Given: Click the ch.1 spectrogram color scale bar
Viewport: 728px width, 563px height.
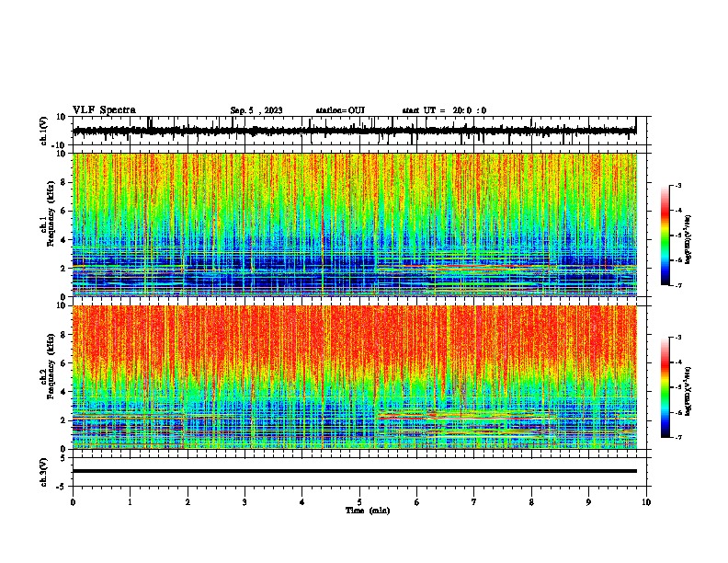Looking at the screenshot, I should (665, 236).
